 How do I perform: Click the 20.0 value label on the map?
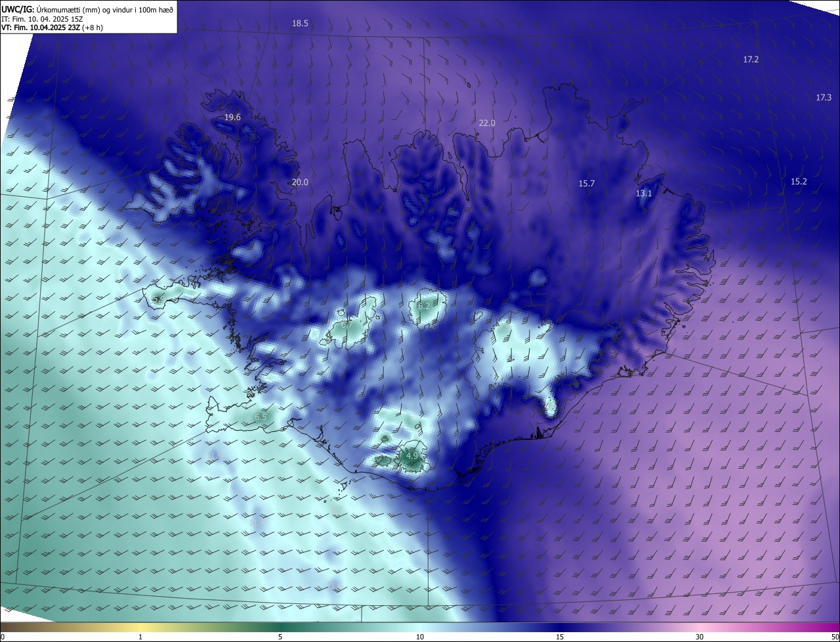(299, 182)
